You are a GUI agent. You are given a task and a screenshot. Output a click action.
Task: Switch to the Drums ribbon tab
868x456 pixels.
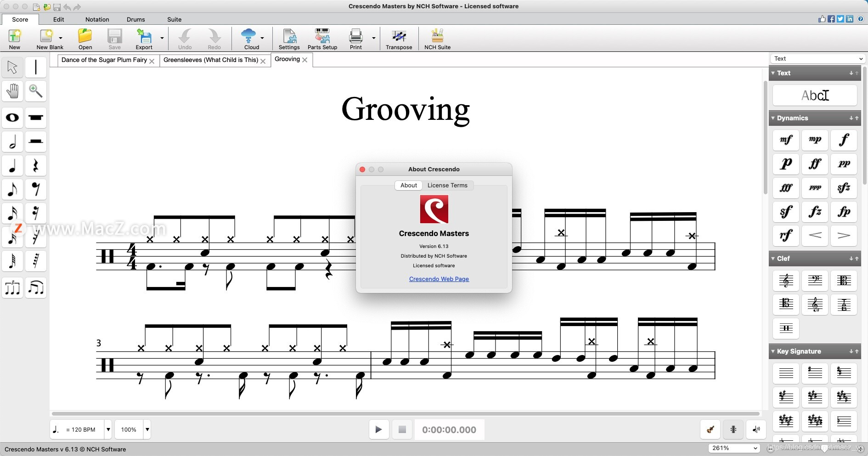coord(136,19)
